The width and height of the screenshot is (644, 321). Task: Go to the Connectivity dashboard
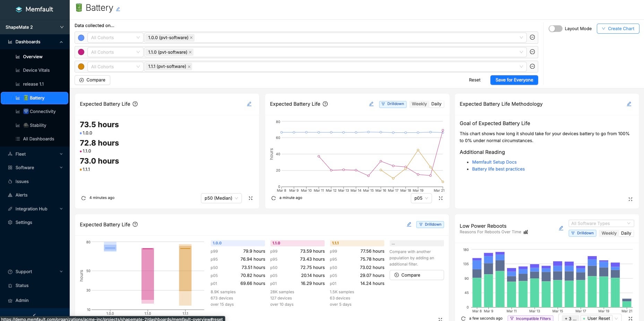click(42, 112)
